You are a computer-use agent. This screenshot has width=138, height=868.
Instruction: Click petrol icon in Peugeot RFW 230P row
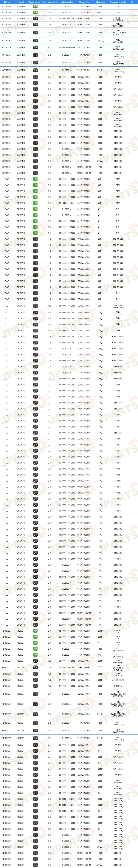click(x=35, y=631)
